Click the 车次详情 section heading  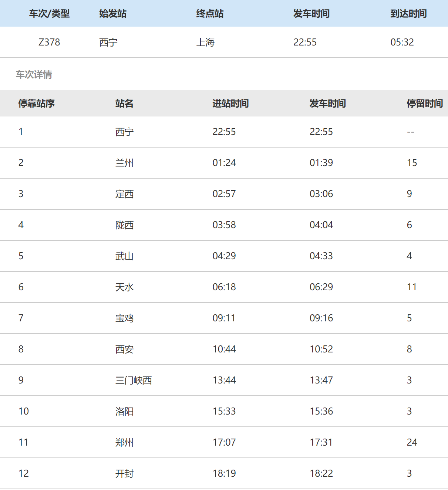pyautogui.click(x=34, y=75)
